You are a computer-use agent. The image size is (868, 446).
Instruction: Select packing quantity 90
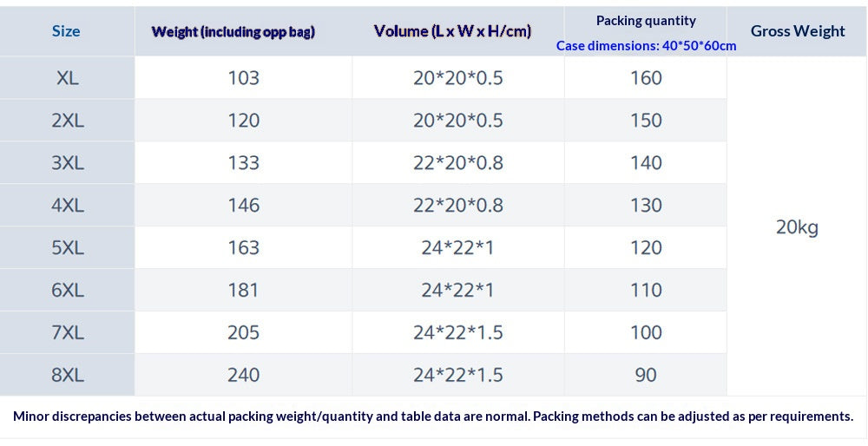point(646,375)
